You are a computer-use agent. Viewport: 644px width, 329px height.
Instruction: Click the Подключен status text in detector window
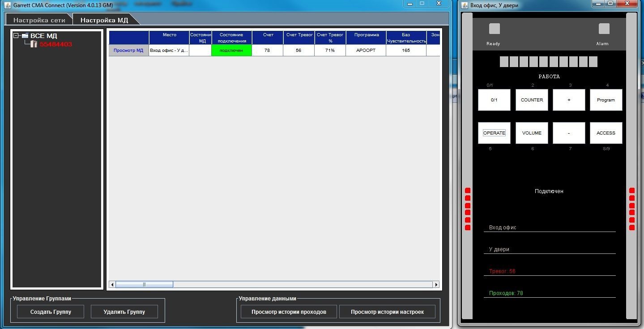point(549,191)
